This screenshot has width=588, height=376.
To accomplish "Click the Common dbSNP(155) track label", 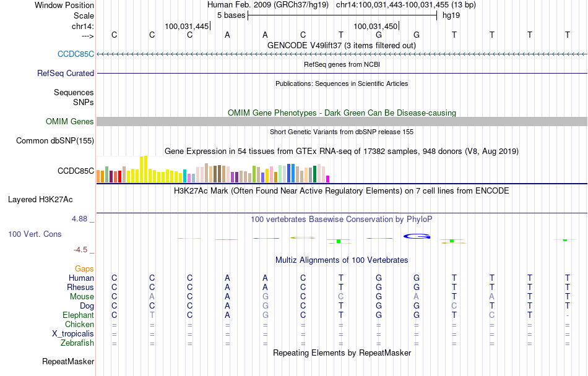I will (x=54, y=141).
